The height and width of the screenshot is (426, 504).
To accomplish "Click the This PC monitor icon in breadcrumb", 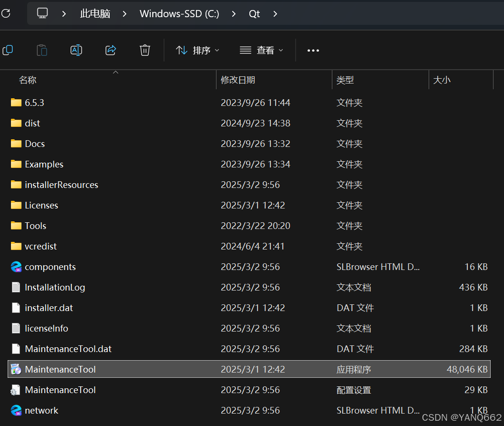I will tap(42, 13).
